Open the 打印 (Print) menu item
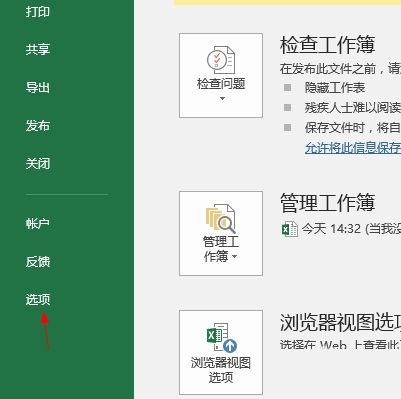401x399 pixels. [38, 12]
